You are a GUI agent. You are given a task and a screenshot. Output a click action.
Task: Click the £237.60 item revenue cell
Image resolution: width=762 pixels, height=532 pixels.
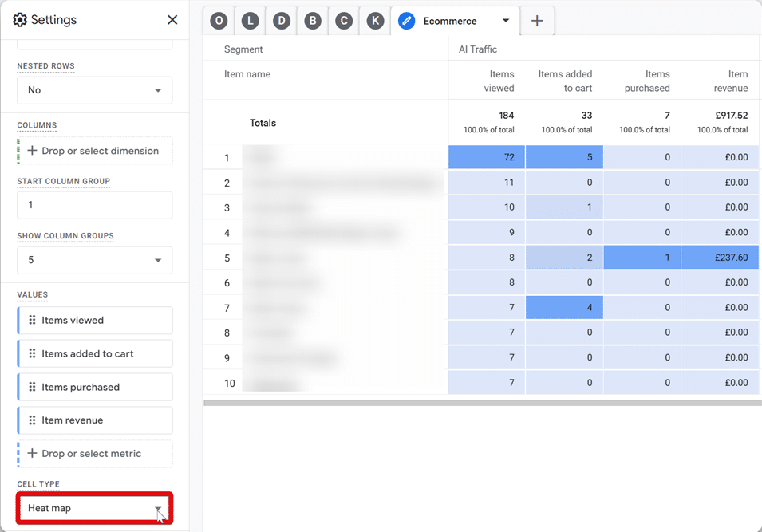721,258
